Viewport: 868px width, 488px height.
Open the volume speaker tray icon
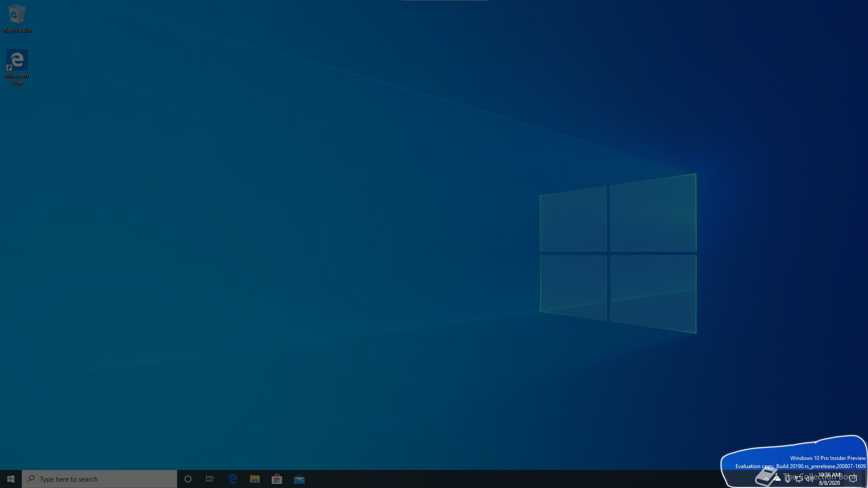pyautogui.click(x=809, y=479)
